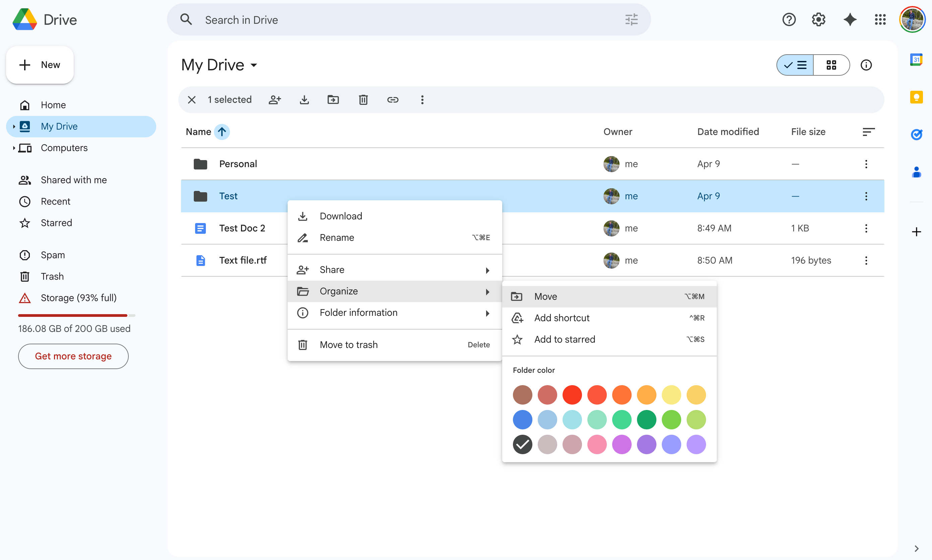Pick the dark green folder color

click(646, 420)
